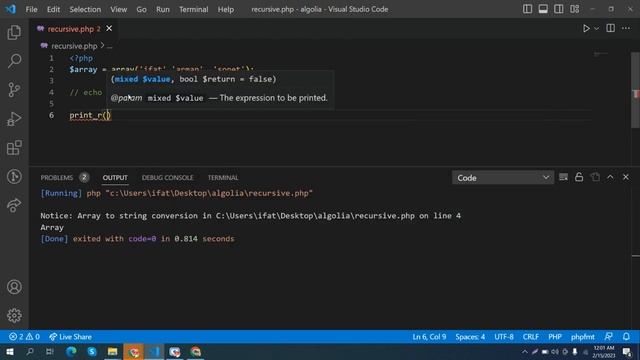Open the Selection menu

pos(85,9)
